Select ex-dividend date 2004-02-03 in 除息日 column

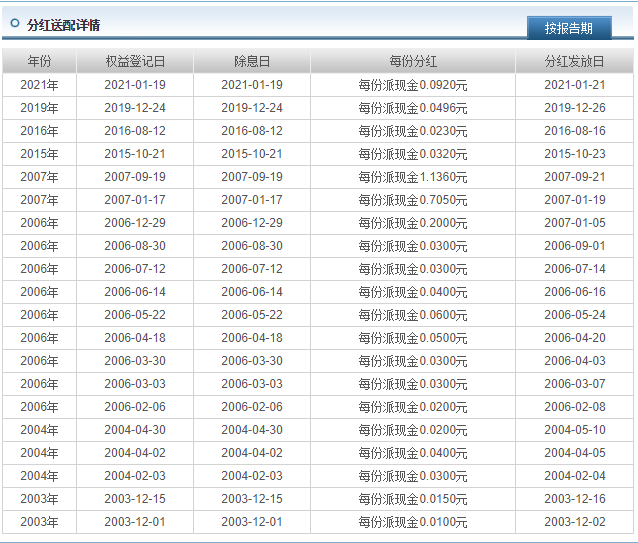[252, 475]
